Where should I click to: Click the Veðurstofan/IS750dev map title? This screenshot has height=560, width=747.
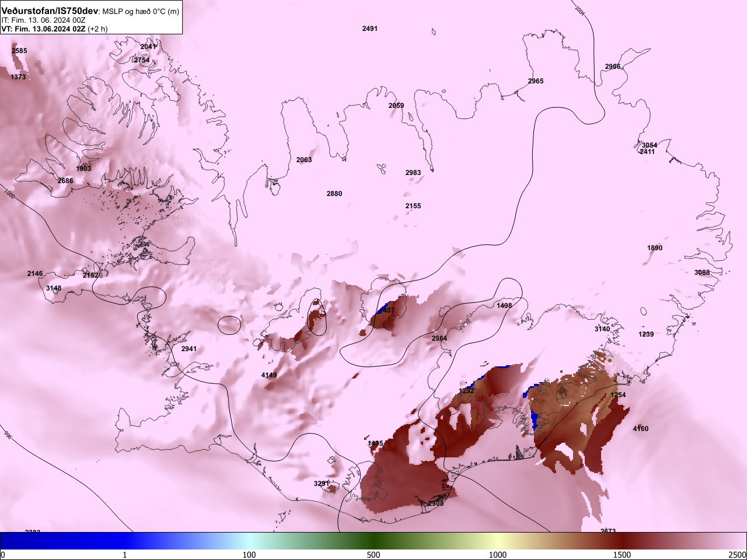(x=50, y=11)
